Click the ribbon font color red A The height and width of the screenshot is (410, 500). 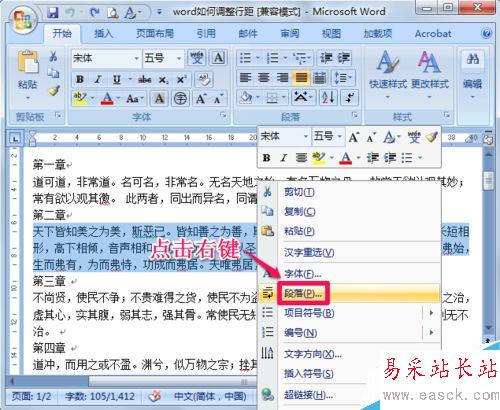pos(107,98)
